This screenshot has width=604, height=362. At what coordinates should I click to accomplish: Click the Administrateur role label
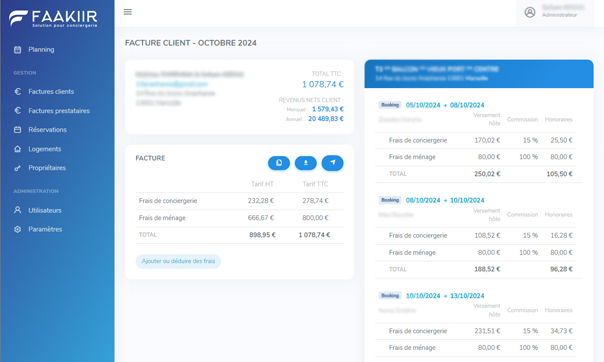(x=559, y=15)
